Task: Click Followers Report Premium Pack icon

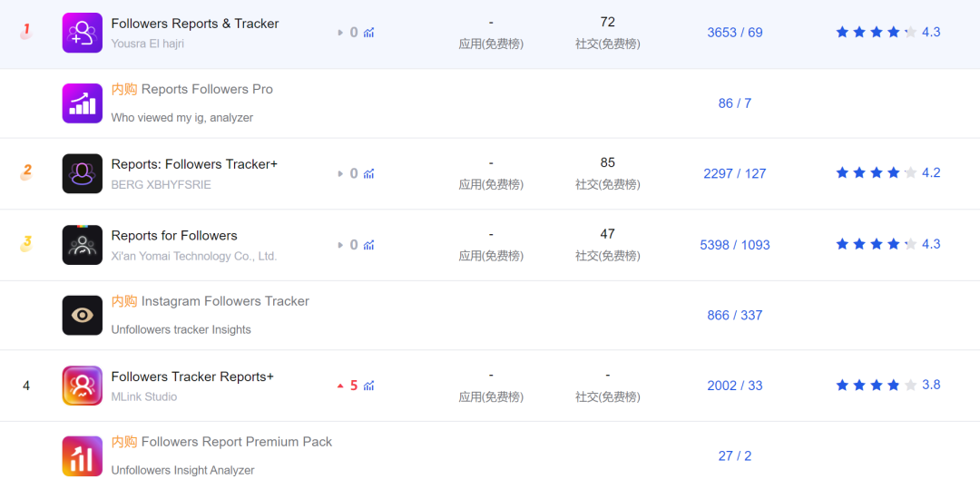Action: click(82, 455)
